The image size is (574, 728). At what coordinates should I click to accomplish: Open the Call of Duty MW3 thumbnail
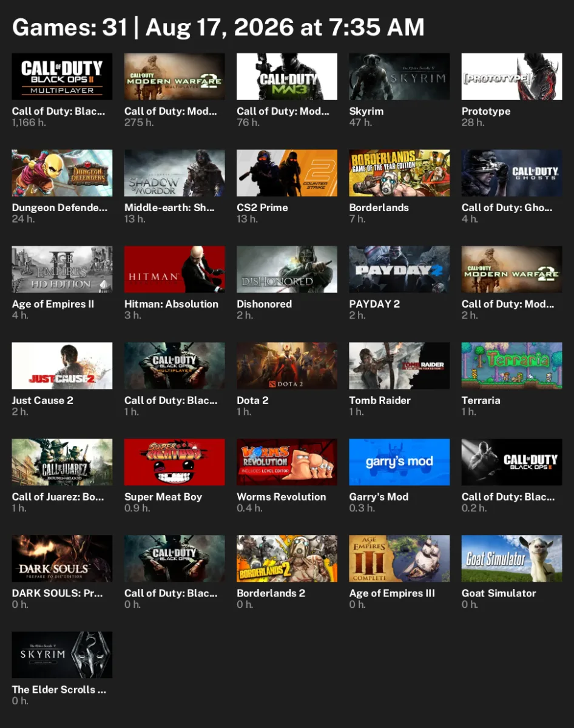[x=287, y=76]
